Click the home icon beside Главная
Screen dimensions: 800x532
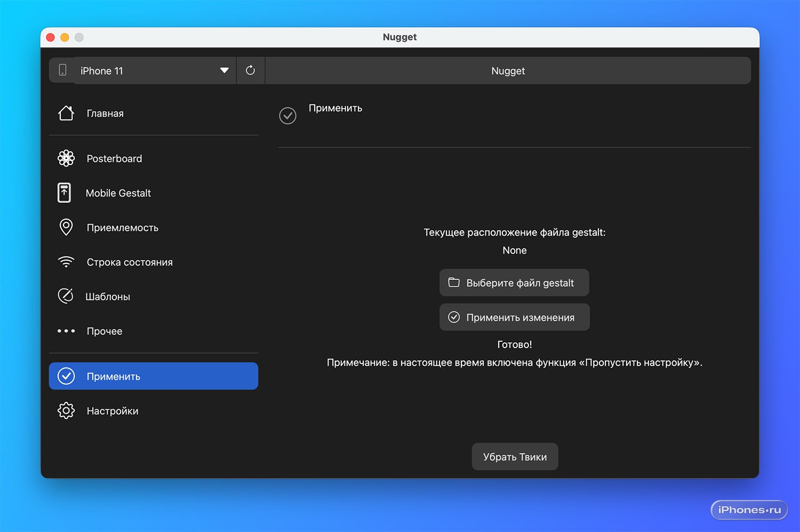click(x=66, y=113)
